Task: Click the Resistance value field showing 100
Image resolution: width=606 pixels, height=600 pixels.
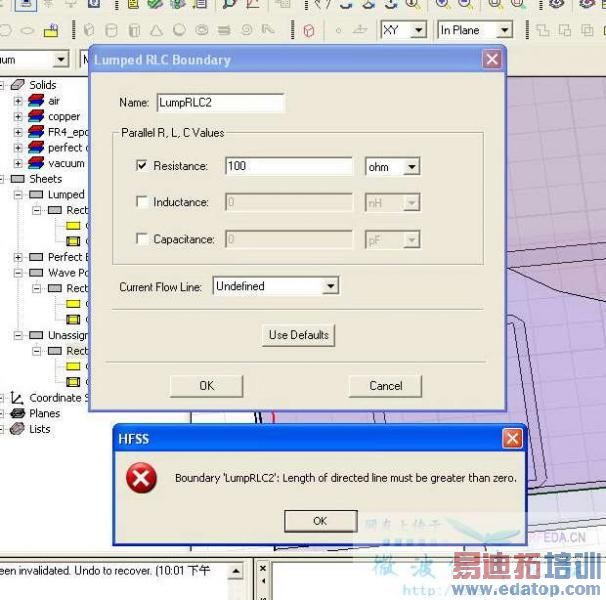Action: coord(289,166)
